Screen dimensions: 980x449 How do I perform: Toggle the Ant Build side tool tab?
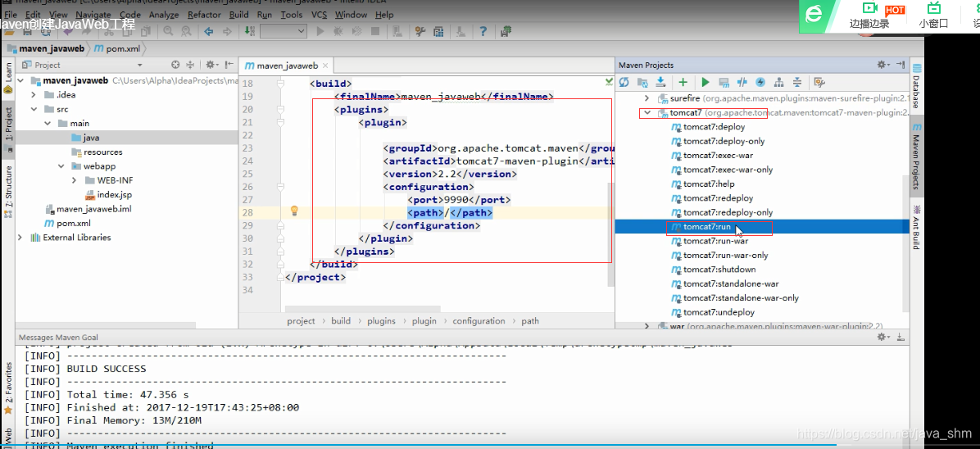click(915, 226)
